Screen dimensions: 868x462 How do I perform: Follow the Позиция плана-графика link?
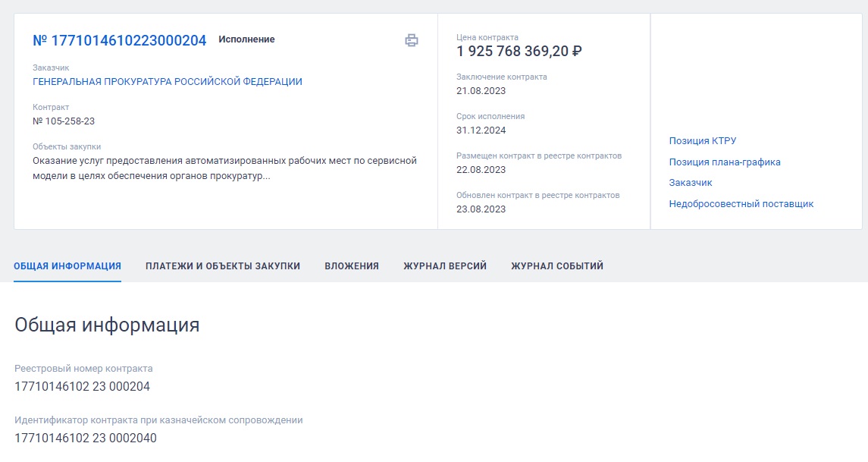(725, 162)
